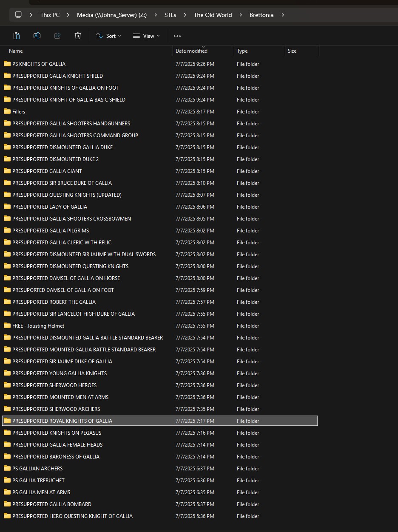The height and width of the screenshot is (532, 398).
Task: Select folder icon of PRESUPPORTED LADY OF GALLIA
Action: 7,207
